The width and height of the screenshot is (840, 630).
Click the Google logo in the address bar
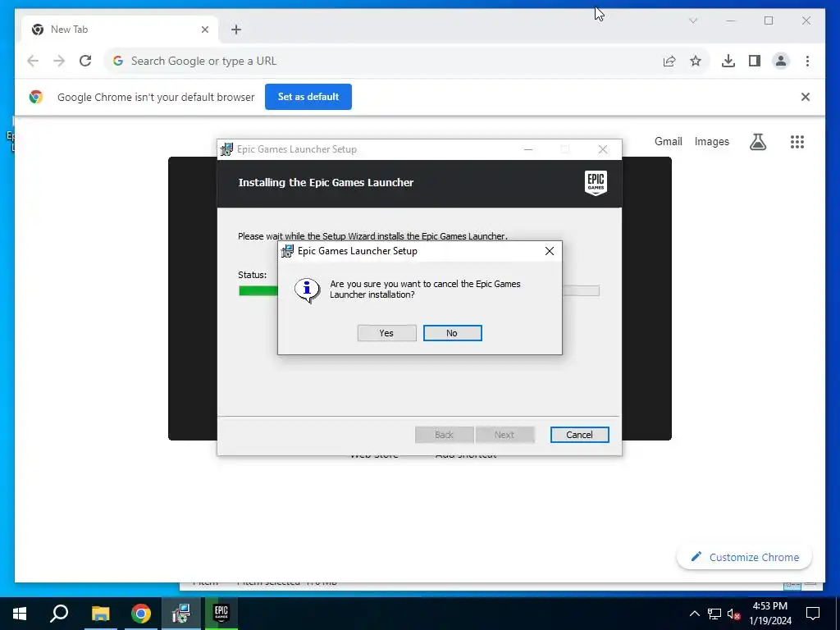point(118,61)
